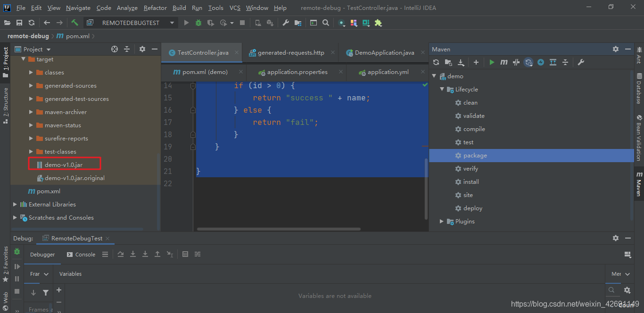Click the editor horizontal scrollbar

(x=279, y=229)
